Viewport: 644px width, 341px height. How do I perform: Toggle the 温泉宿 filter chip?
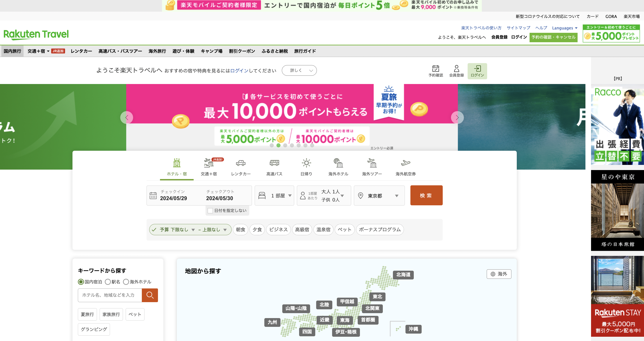[x=323, y=230]
